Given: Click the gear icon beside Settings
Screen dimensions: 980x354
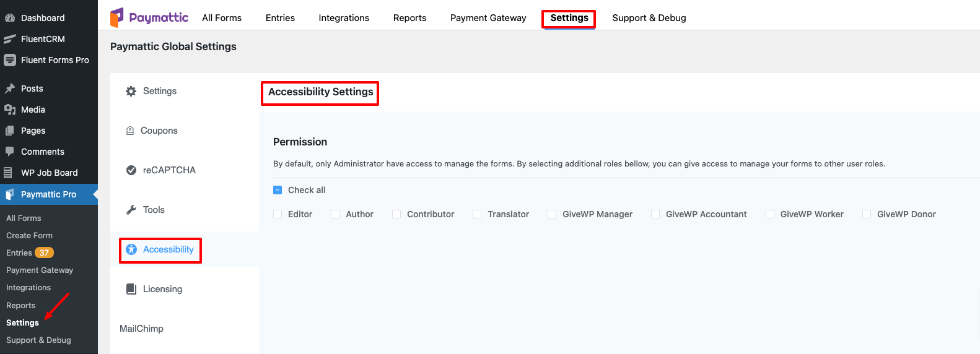Looking at the screenshot, I should pyautogui.click(x=131, y=91).
